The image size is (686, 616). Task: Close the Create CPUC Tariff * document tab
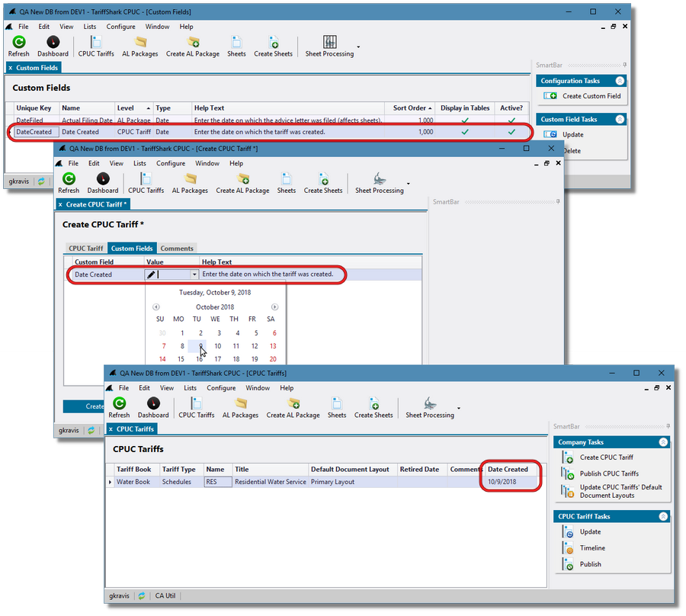60,204
